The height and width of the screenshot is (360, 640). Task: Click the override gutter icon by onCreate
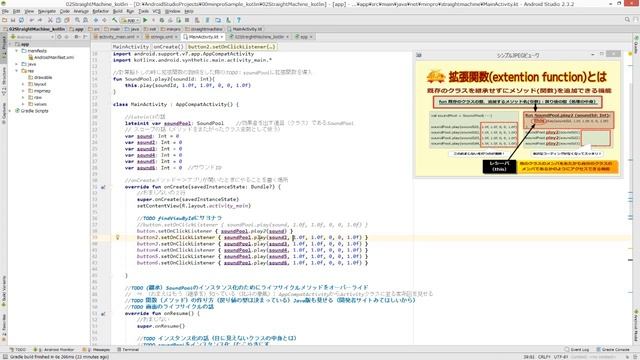[x=103, y=187]
